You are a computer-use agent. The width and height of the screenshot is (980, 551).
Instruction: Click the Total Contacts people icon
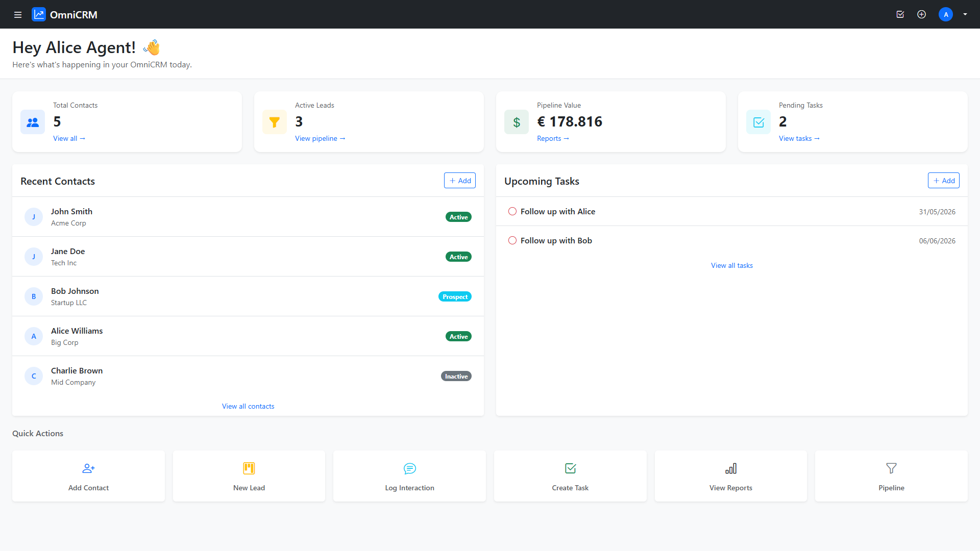coord(33,122)
